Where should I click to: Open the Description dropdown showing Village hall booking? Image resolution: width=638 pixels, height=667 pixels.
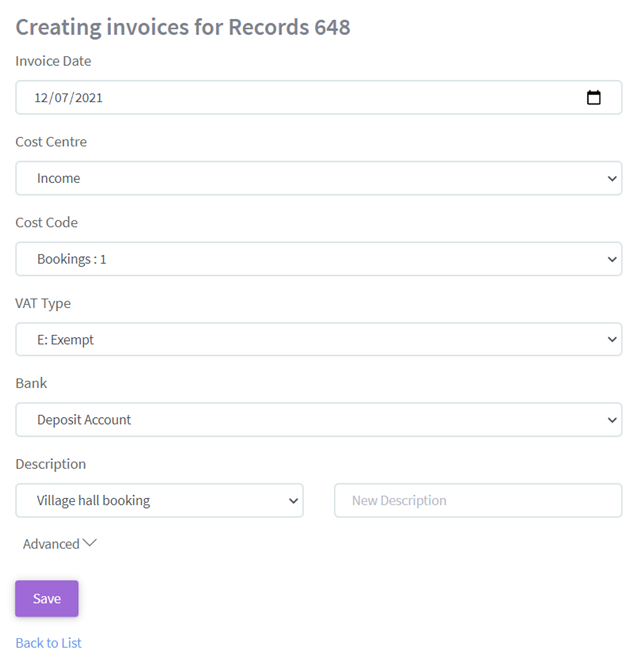coord(159,500)
